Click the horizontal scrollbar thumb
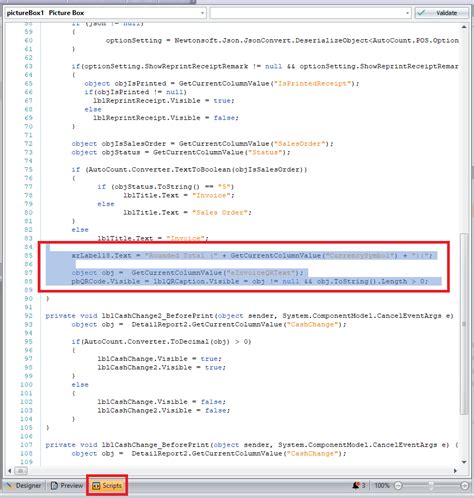Screen dimensions: 474x498 click(x=21, y=471)
